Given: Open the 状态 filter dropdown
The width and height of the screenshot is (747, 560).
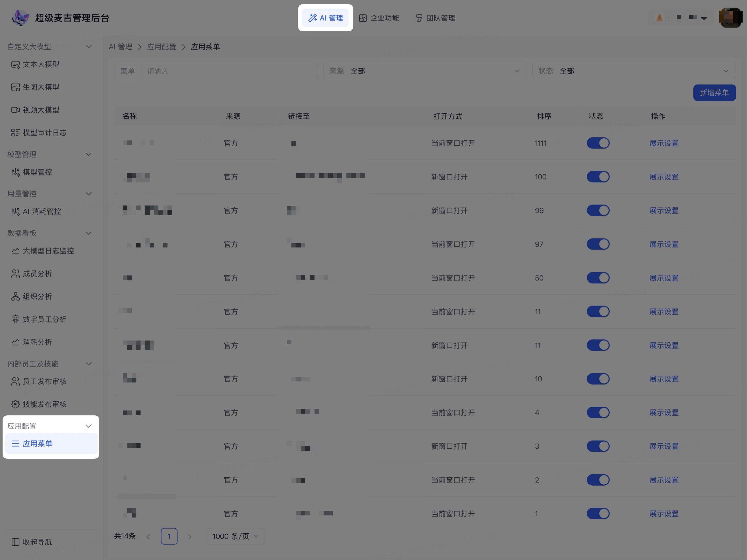Looking at the screenshot, I should point(634,71).
